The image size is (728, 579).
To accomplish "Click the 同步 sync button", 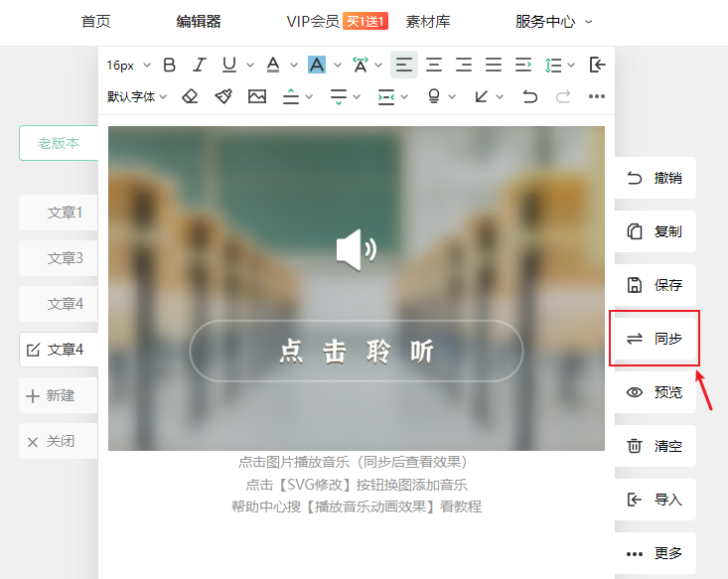I will click(x=655, y=339).
